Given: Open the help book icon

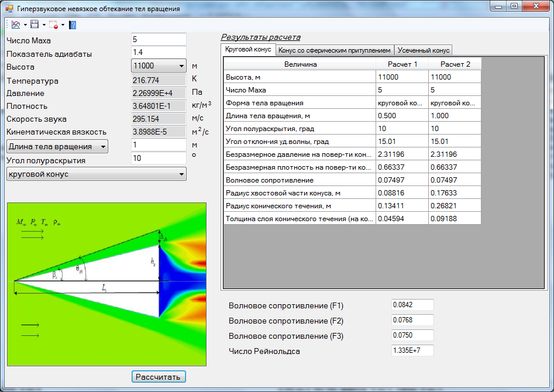Looking at the screenshot, I should point(72,25).
